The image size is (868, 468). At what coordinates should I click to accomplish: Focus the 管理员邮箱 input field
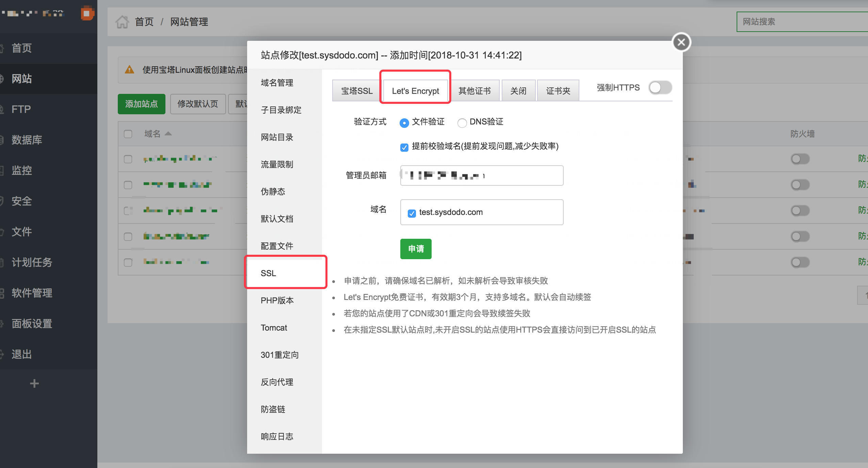482,175
